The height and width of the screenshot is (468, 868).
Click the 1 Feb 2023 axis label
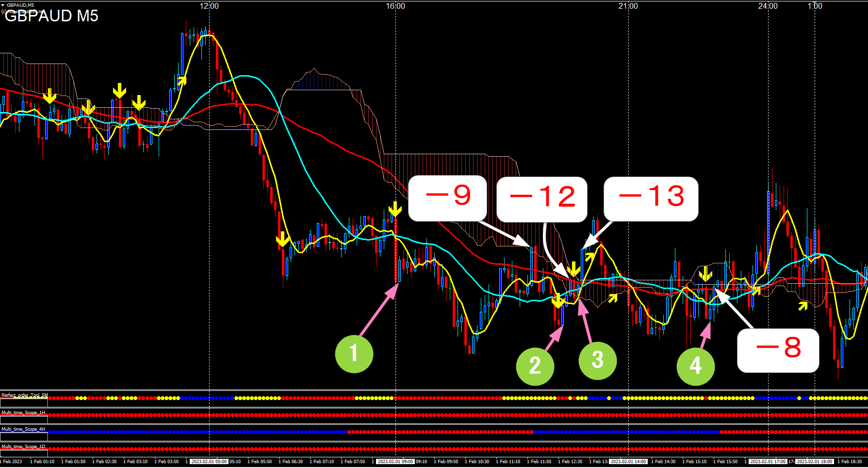(11, 462)
